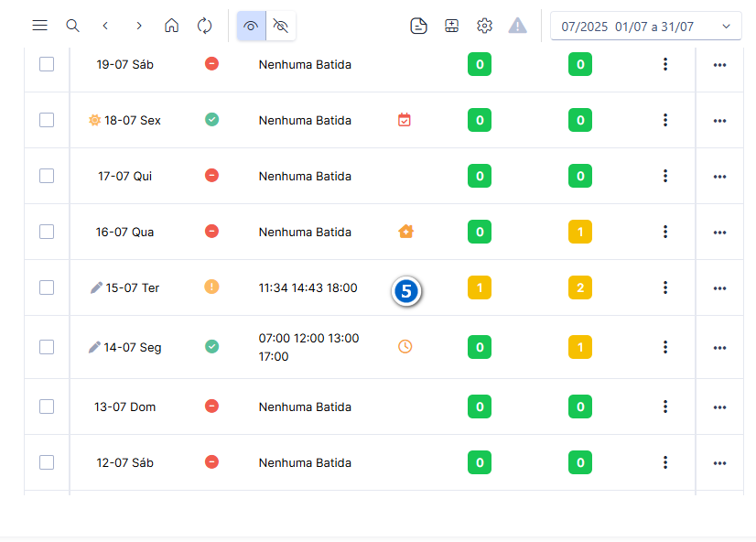Click the date label 13-07 Dom
756x542 pixels.
124,407
